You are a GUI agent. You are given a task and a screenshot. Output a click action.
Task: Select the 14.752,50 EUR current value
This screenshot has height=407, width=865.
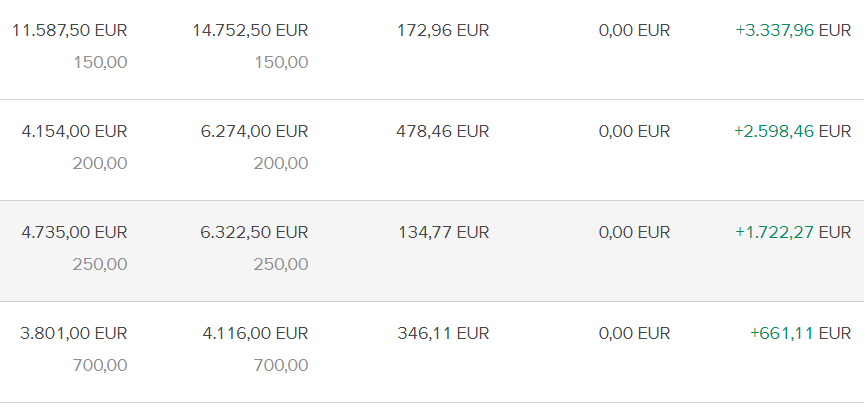click(250, 30)
